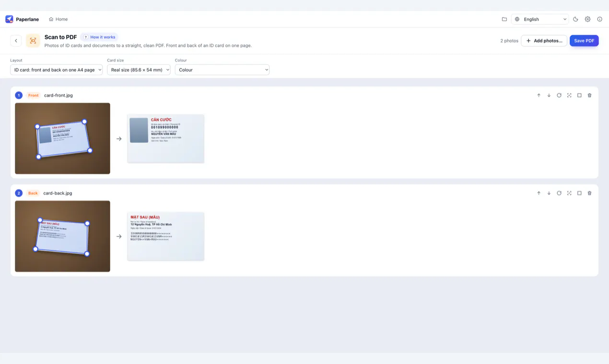Viewport: 609px width, 364px height.
Task: Expand the Card size dropdown
Action: click(139, 70)
